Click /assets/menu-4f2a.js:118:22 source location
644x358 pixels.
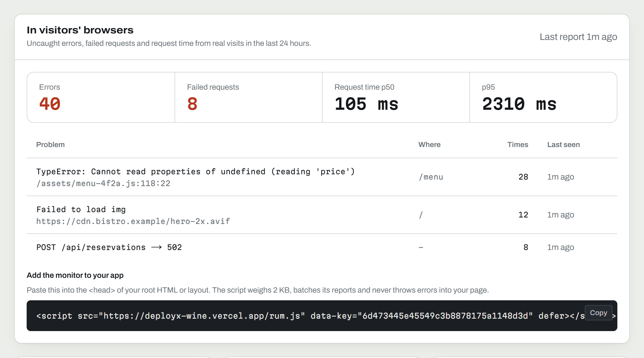click(103, 183)
